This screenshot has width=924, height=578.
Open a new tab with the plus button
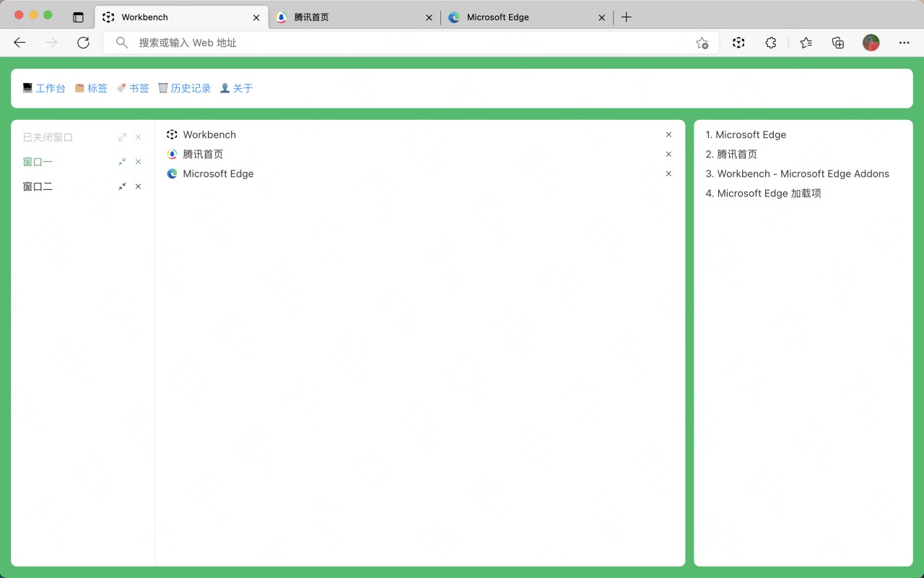tap(627, 17)
